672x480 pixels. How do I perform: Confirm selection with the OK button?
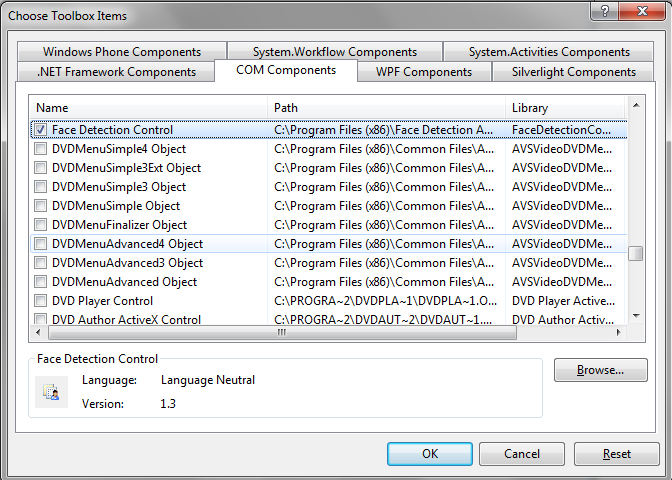tap(430, 454)
